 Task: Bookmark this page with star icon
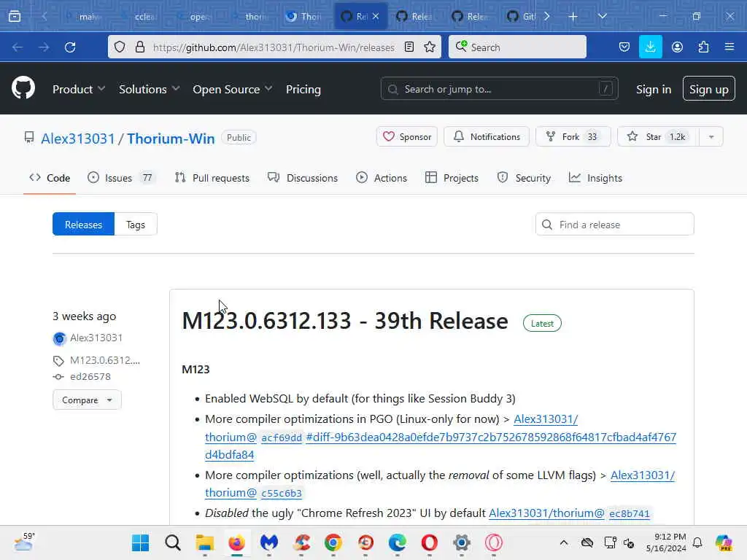coord(430,47)
